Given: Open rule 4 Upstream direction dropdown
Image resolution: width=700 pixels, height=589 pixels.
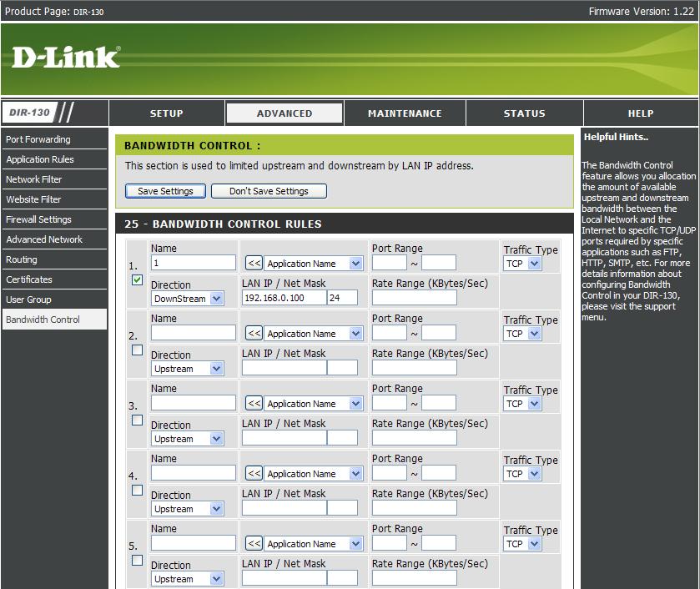Looking at the screenshot, I should [x=188, y=509].
